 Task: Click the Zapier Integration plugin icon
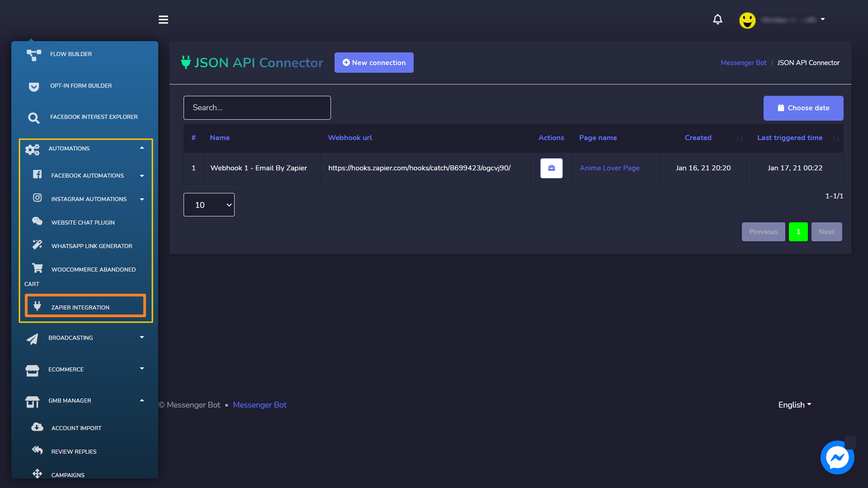tap(38, 306)
